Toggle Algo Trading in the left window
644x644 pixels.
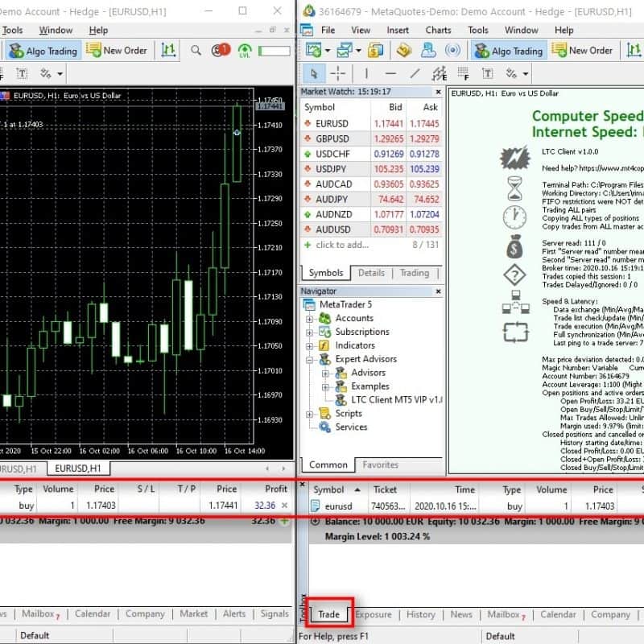43,51
